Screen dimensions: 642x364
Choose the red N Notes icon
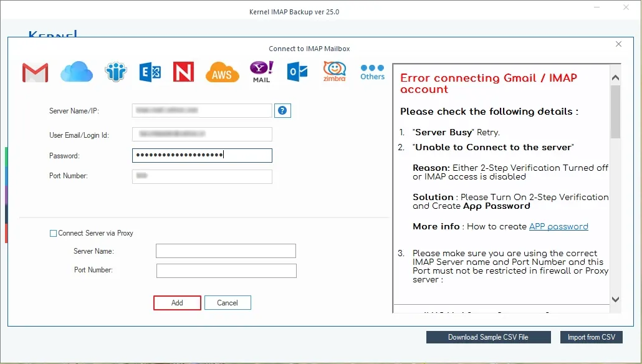coord(183,72)
